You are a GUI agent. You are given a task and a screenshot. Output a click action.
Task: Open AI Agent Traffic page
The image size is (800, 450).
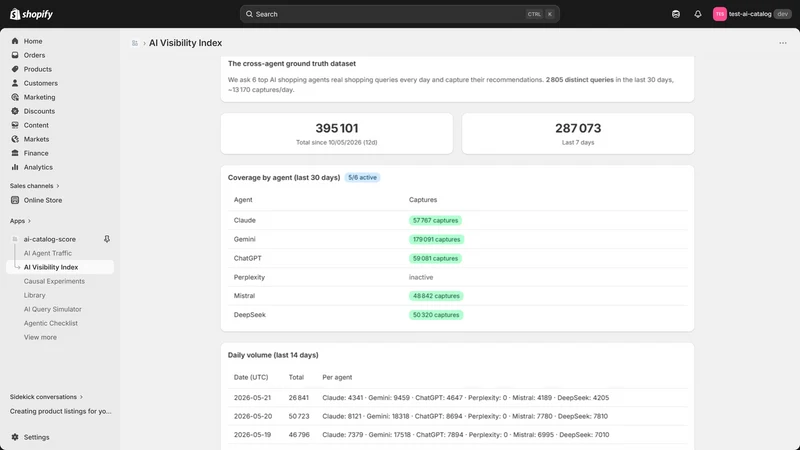pos(48,253)
